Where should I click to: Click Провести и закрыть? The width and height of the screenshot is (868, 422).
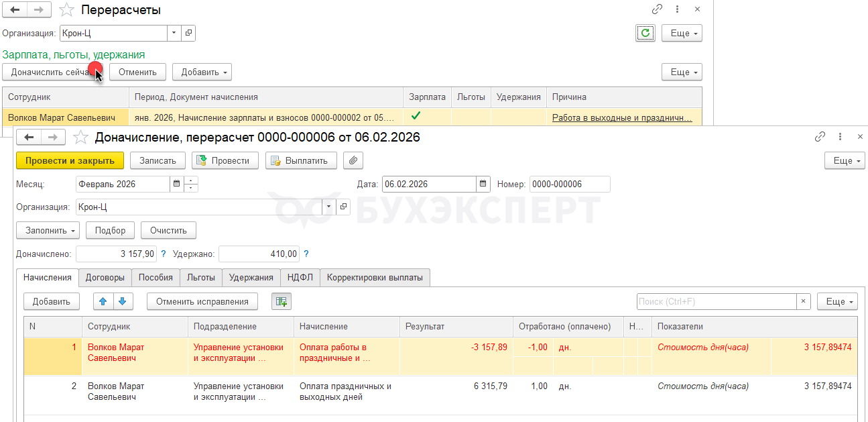70,160
